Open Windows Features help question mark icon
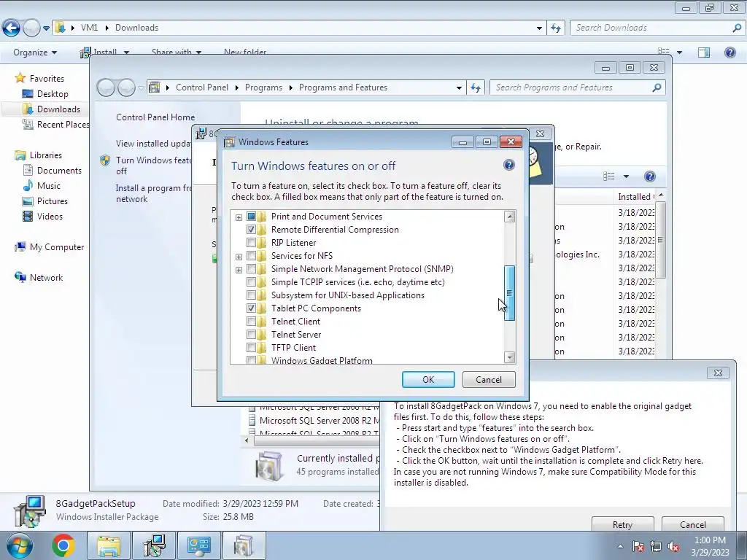This screenshot has height=560, width=747. [508, 165]
